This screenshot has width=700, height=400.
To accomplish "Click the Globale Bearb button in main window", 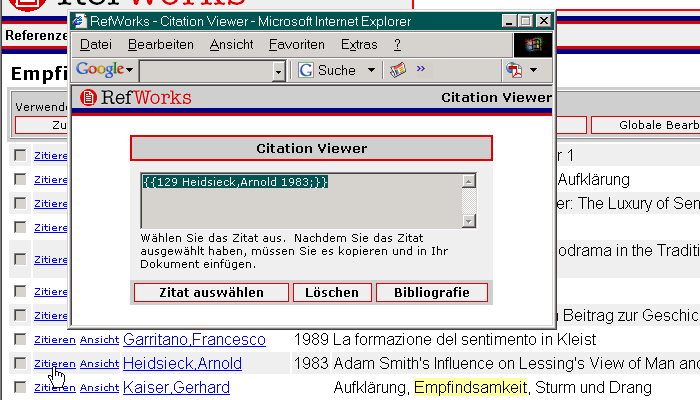I will pyautogui.click(x=646, y=125).
